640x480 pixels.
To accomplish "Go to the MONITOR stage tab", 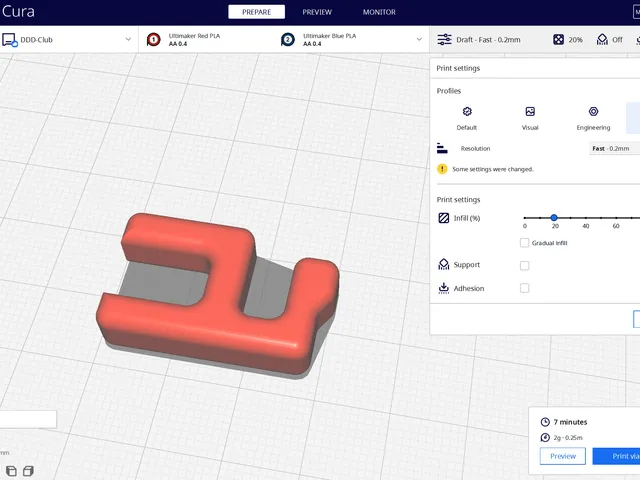I will [379, 12].
